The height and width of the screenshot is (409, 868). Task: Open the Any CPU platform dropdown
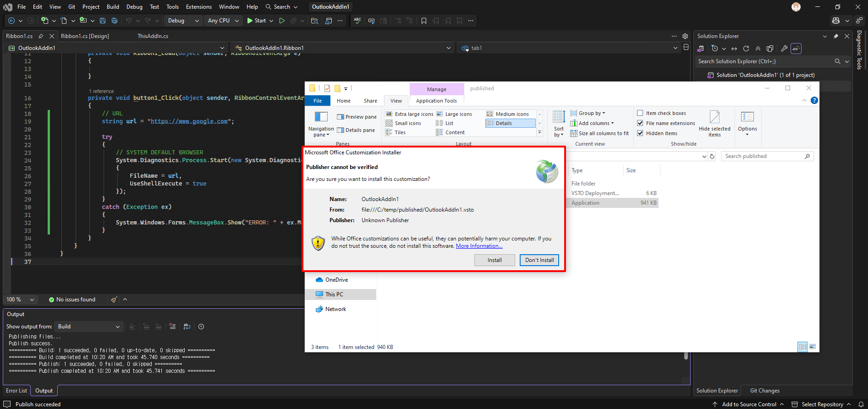click(x=223, y=21)
